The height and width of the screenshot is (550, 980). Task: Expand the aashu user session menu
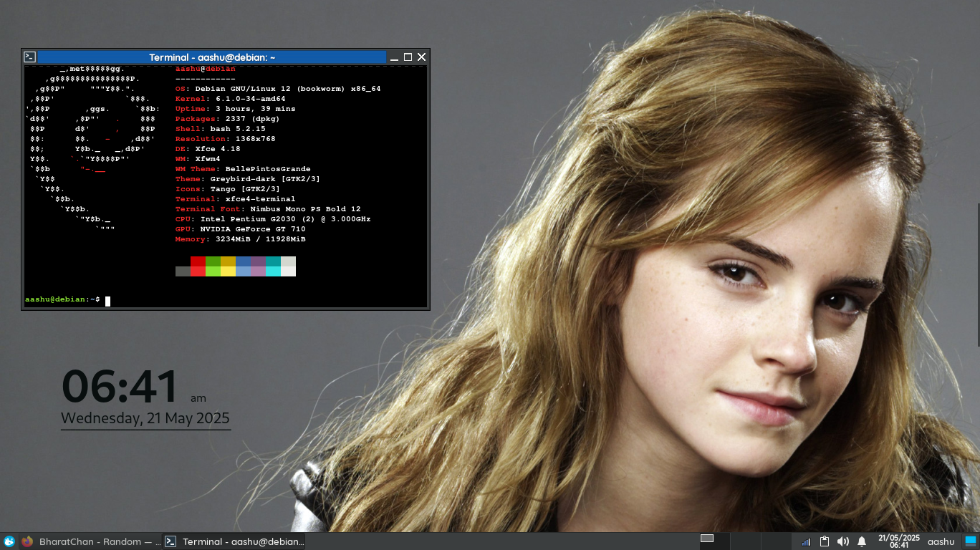[x=941, y=541]
